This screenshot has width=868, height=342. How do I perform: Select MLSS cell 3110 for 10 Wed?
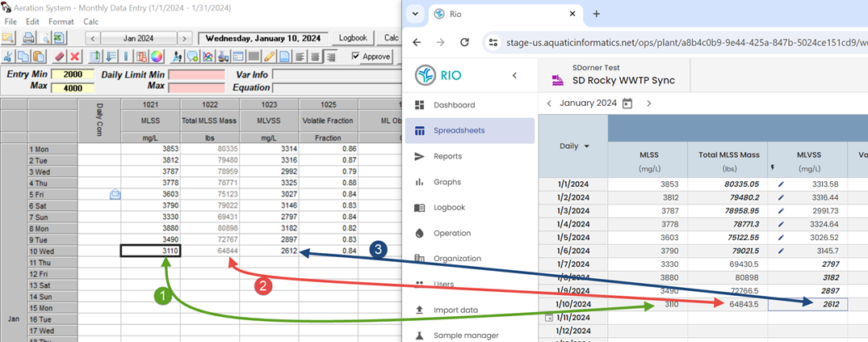pyautogui.click(x=150, y=251)
